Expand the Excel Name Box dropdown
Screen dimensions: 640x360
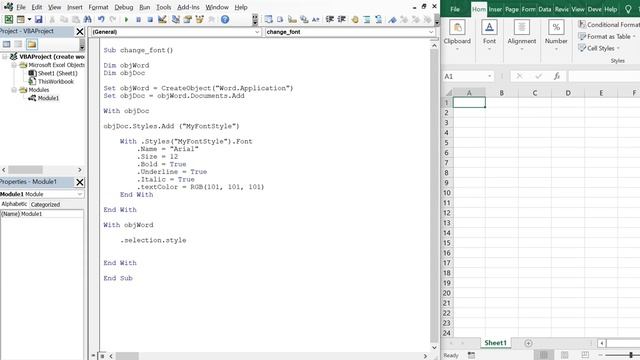click(489, 76)
